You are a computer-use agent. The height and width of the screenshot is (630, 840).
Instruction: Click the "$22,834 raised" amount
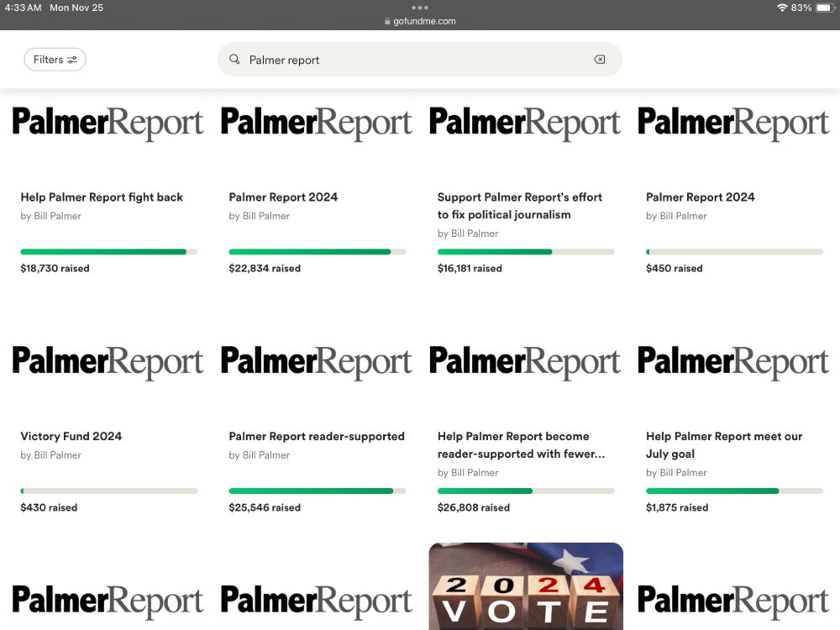point(265,269)
